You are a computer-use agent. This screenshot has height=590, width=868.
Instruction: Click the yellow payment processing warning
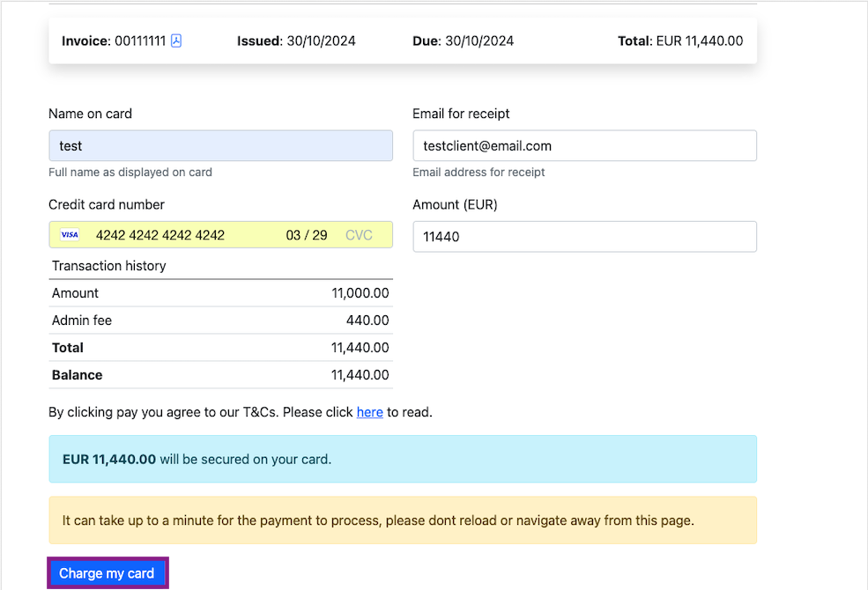tap(402, 520)
